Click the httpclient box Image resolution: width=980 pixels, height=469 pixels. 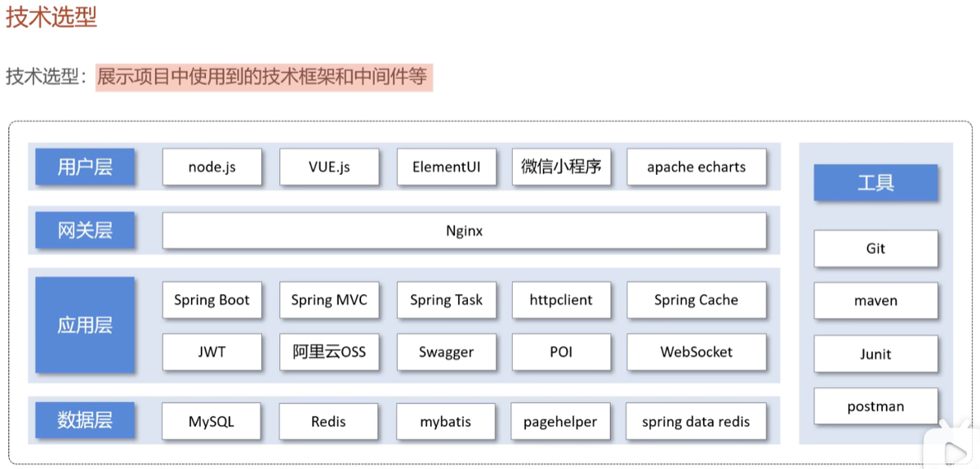point(561,300)
